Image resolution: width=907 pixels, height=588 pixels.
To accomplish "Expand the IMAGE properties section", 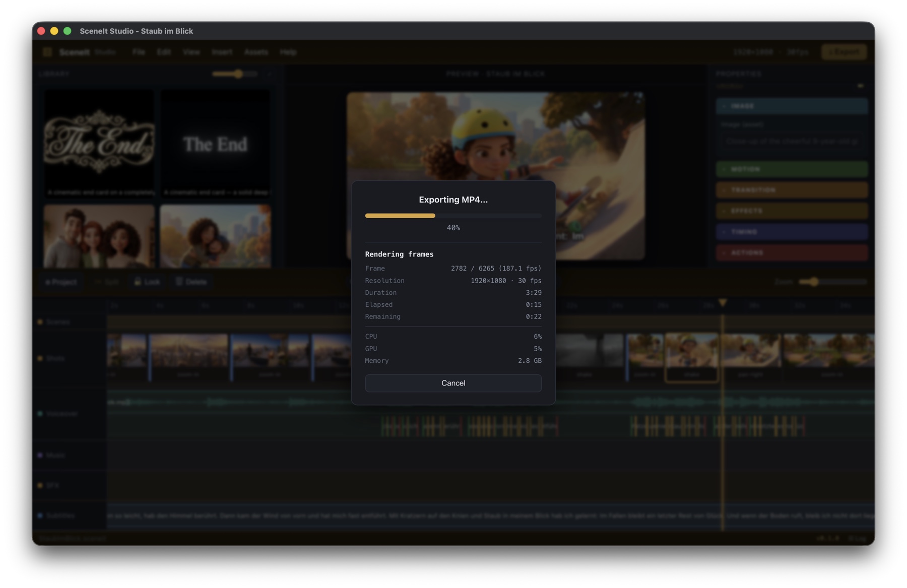I will (792, 106).
